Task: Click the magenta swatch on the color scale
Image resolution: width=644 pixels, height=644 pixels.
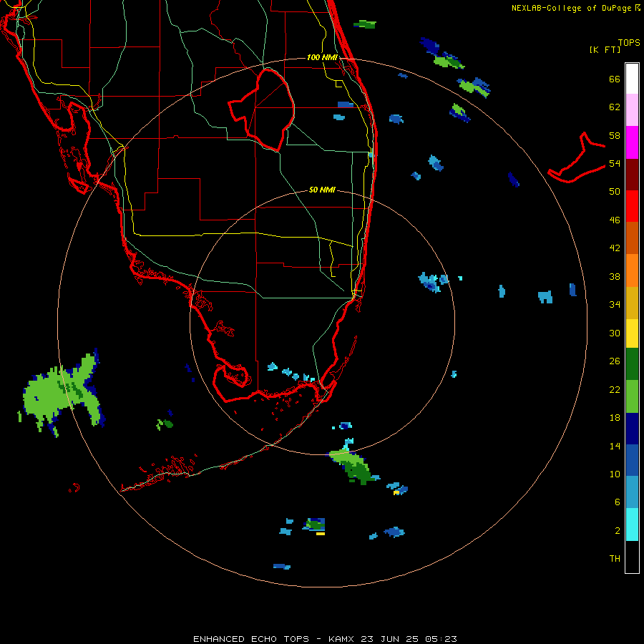Action: [632, 142]
